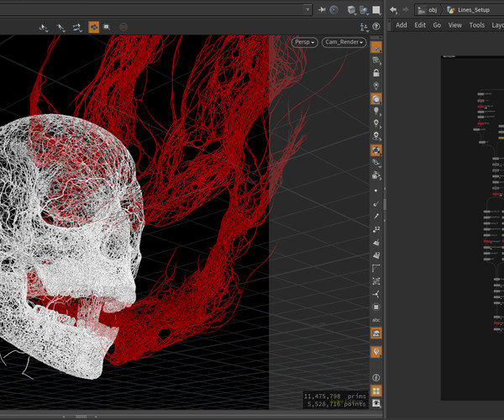Viewport: 504px width, 420px height.
Task: Toggle the point numbers display icon
Action: (x=376, y=228)
